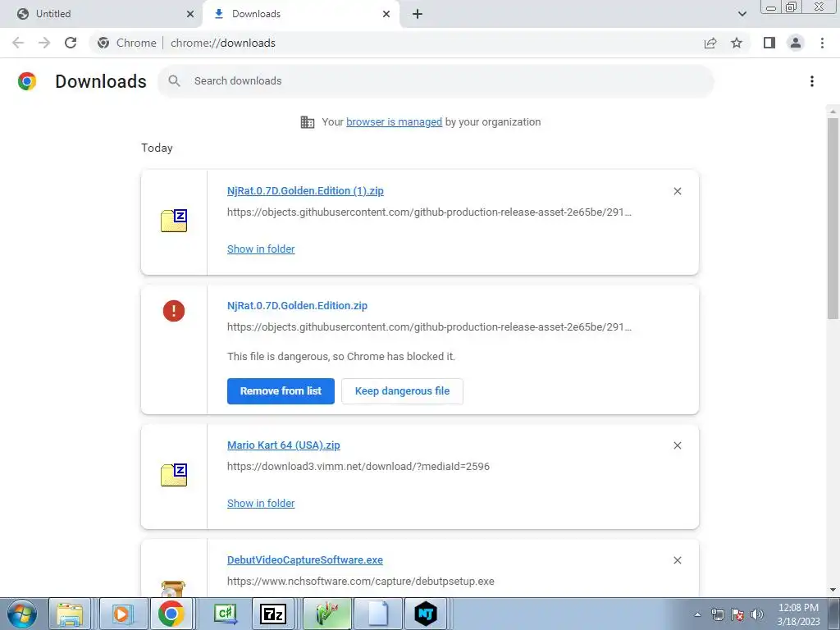Close the Downloads tab

[386, 14]
